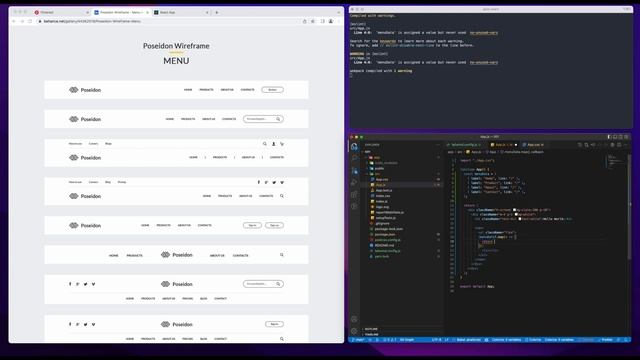640x360 pixels.
Task: Go back in the browser
Action: tap(13, 21)
